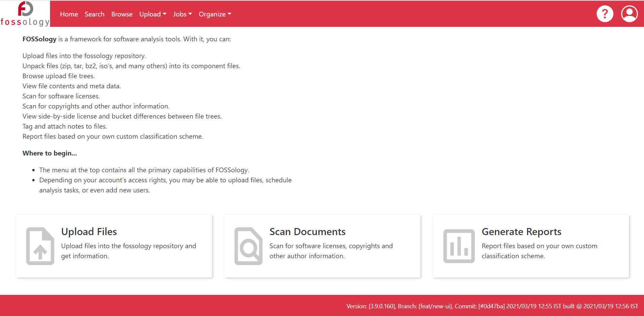
Task: Click 'View side-by-side license and bucket differences' line
Action: pos(122,116)
